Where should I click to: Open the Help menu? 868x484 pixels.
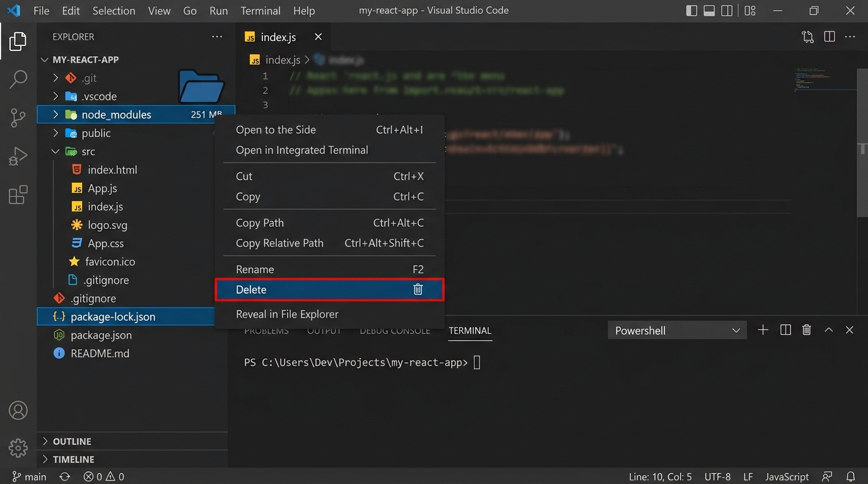(x=304, y=11)
